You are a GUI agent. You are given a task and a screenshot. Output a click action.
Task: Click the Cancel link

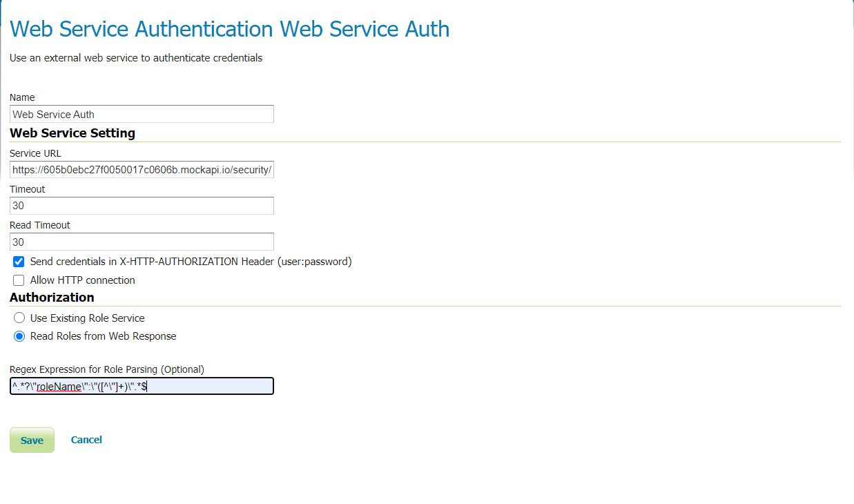[86, 440]
